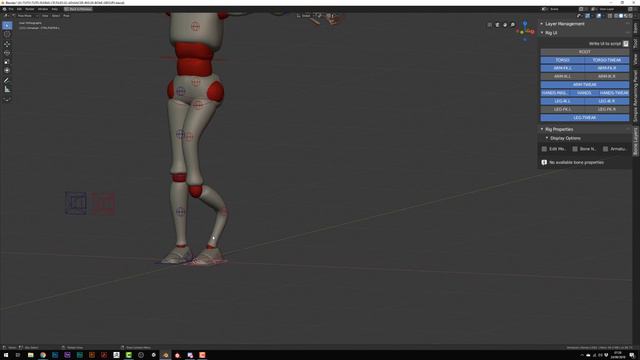Select the Select Box tool
The image size is (640, 360).
point(7,25)
